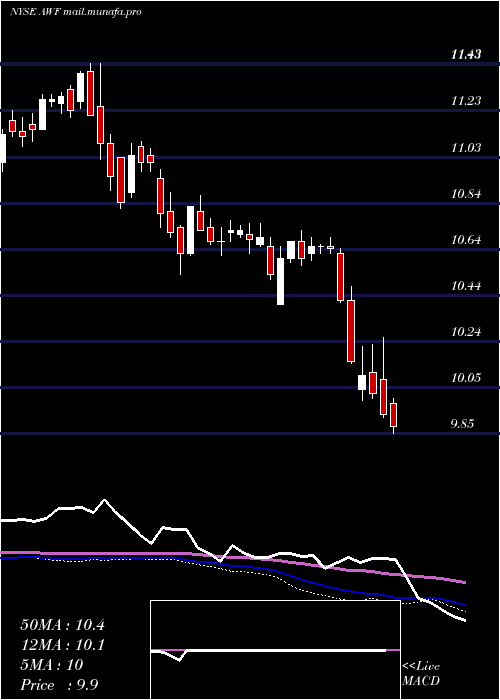Click the '12MA : 10.1' reading

(62, 645)
